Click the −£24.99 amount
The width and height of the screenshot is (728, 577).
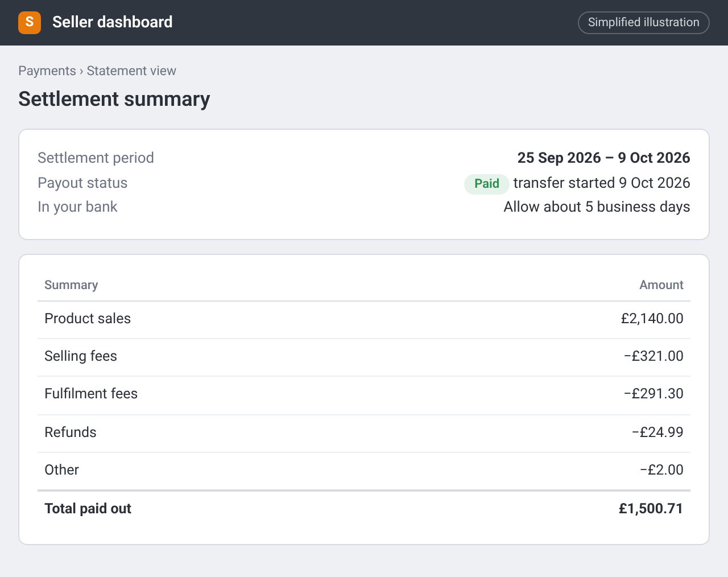[657, 432]
